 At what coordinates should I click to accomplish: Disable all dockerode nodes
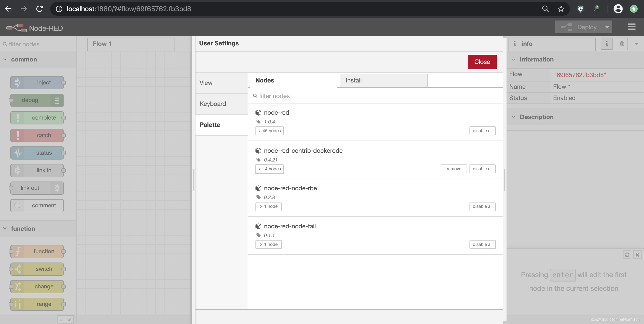pyautogui.click(x=482, y=169)
